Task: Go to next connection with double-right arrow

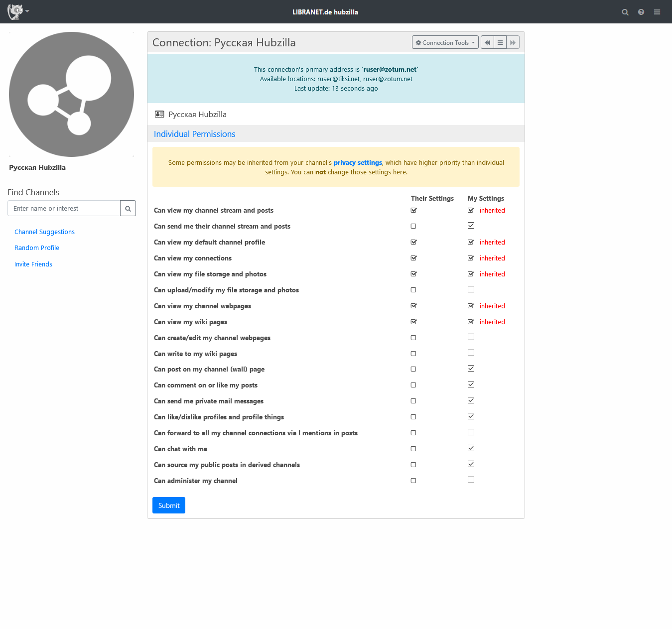Action: (513, 42)
